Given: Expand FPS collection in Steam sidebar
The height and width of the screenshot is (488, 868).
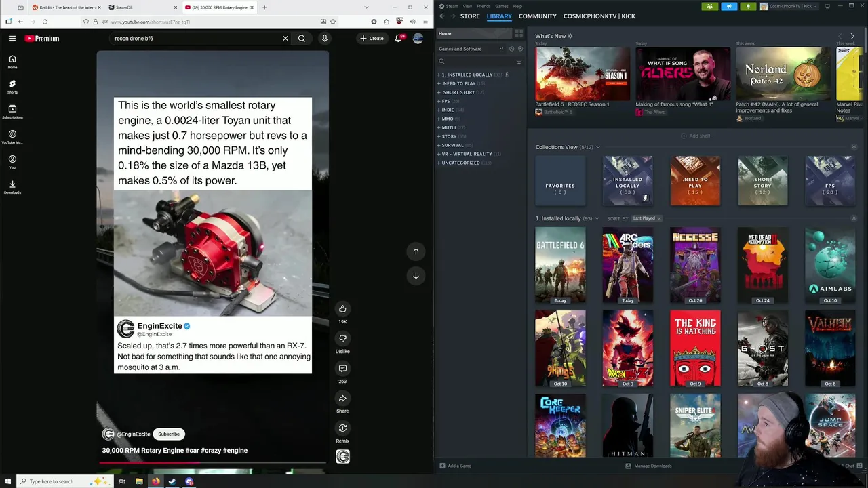Looking at the screenshot, I should [439, 101].
